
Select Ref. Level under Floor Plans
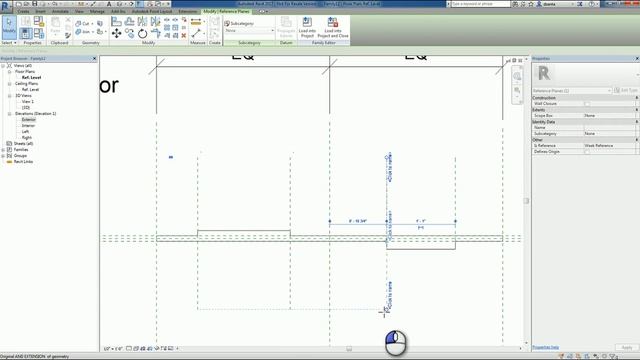(x=31, y=77)
